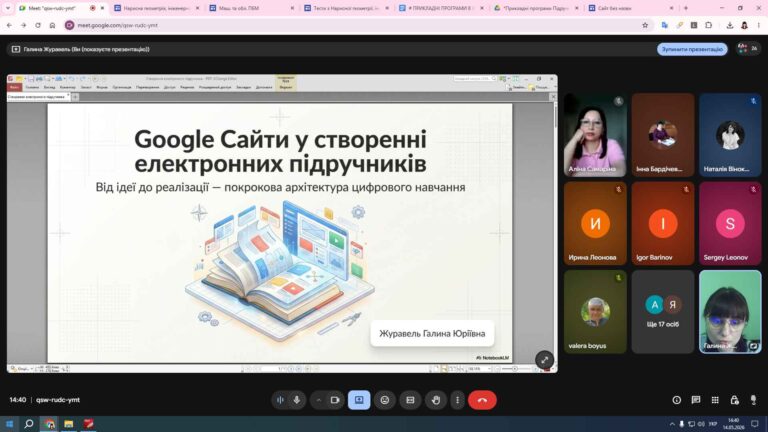Select Sergey Leonov participant tile

click(730, 223)
